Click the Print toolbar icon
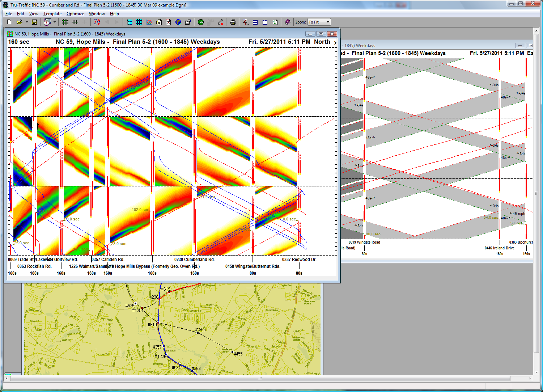Image resolution: width=543 pixels, height=392 pixels. click(233, 22)
